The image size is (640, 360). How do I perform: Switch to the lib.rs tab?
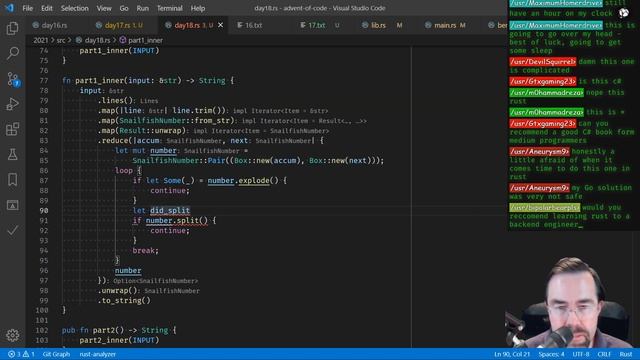click(x=378, y=25)
